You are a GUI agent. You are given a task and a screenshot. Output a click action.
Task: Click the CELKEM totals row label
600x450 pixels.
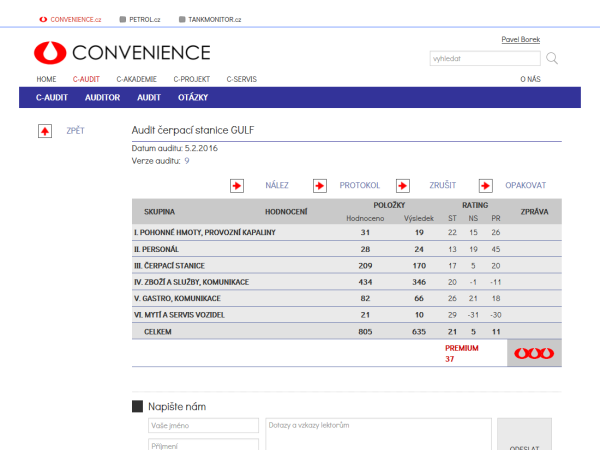click(158, 332)
